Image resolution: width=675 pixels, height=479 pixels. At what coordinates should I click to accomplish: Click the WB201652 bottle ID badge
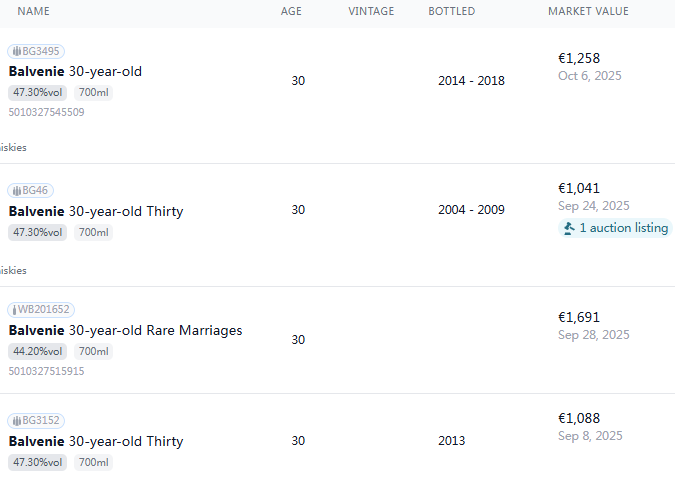pos(41,310)
